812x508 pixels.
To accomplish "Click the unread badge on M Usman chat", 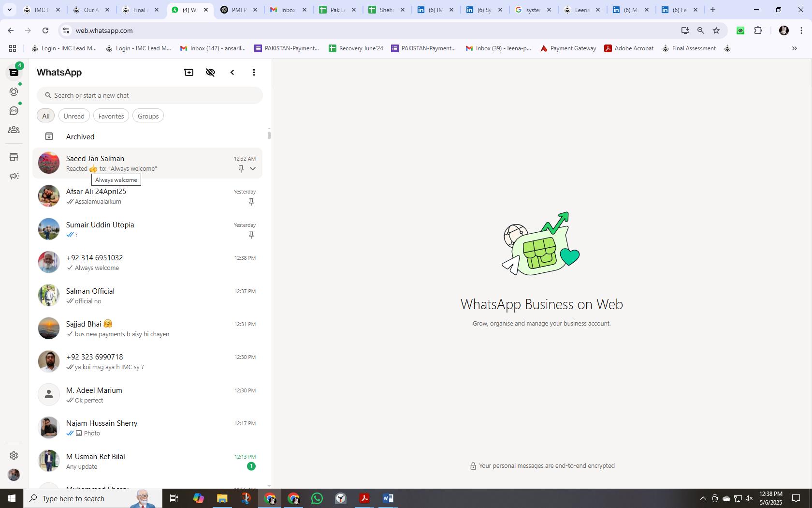I will (251, 466).
